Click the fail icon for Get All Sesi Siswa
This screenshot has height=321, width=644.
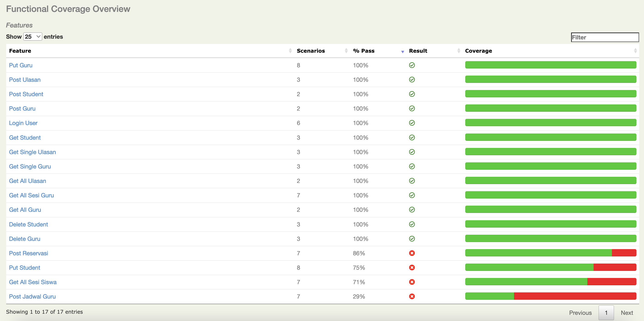(412, 282)
